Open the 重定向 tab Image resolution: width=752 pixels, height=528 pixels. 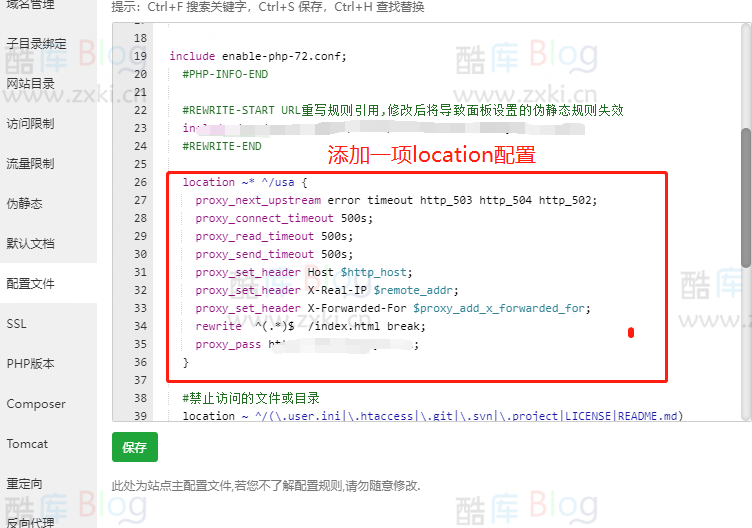24,483
